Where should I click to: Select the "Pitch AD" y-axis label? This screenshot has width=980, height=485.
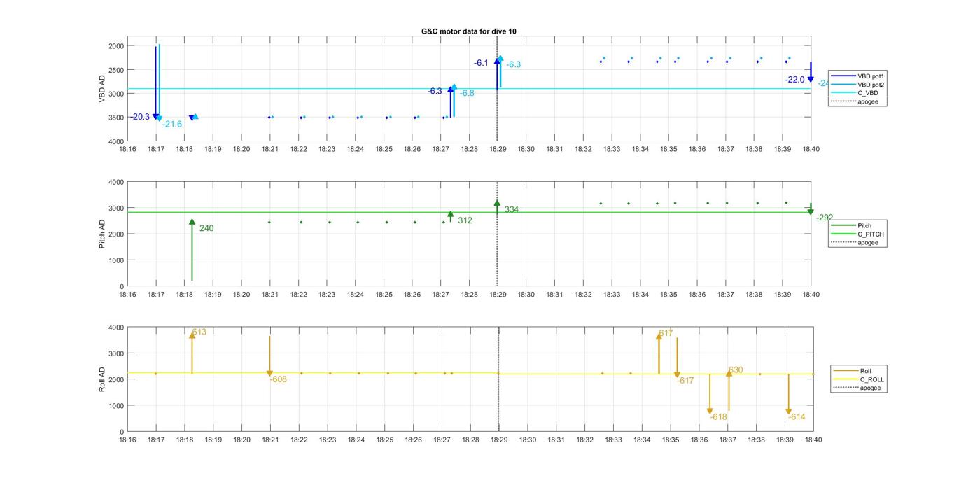click(x=102, y=234)
